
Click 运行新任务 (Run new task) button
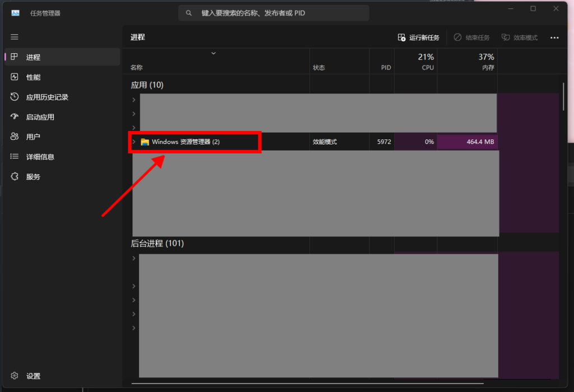click(x=418, y=38)
